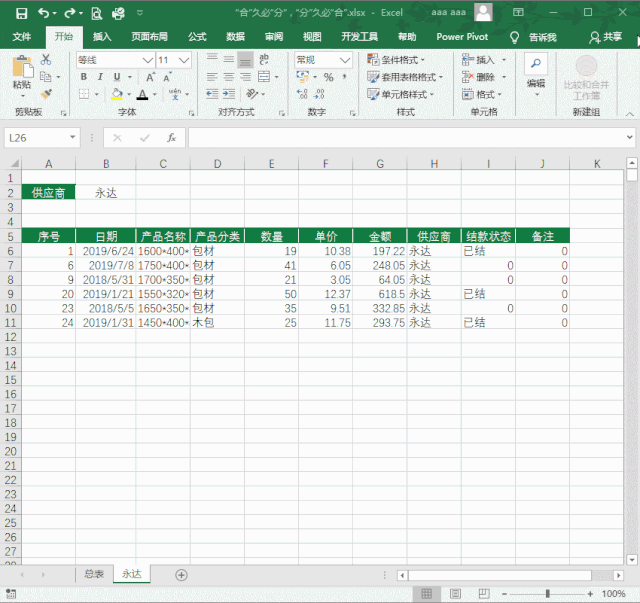The image size is (640, 603).
Task: Select the Format Painter brush icon
Action: pos(46,93)
